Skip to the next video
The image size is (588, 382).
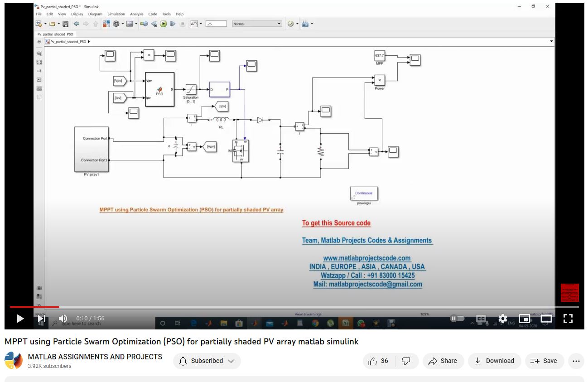(42, 319)
